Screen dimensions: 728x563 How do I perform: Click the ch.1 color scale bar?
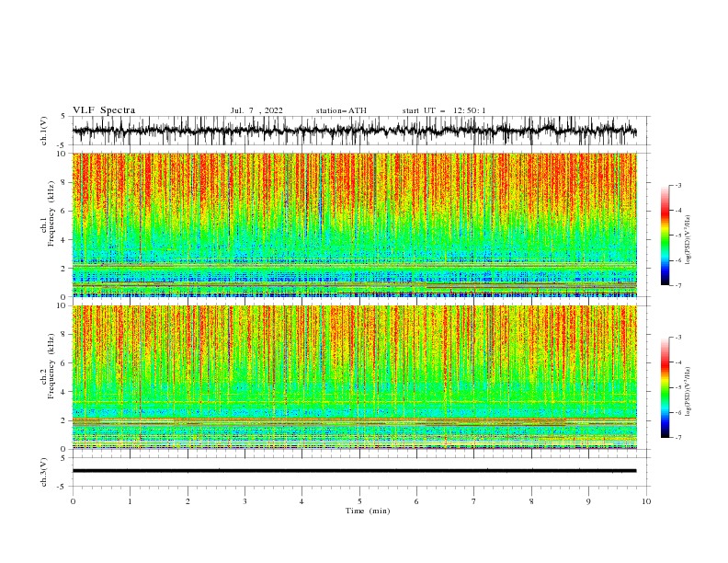(665, 236)
